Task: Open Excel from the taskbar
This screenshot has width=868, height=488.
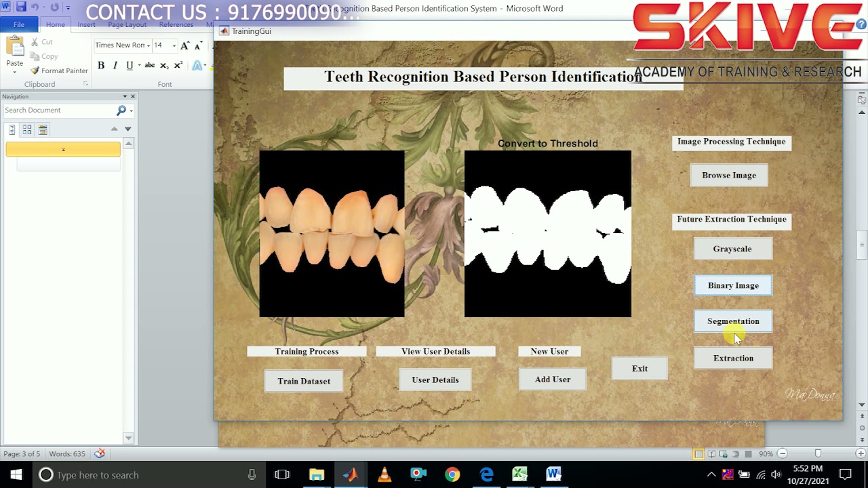Action: point(520,474)
